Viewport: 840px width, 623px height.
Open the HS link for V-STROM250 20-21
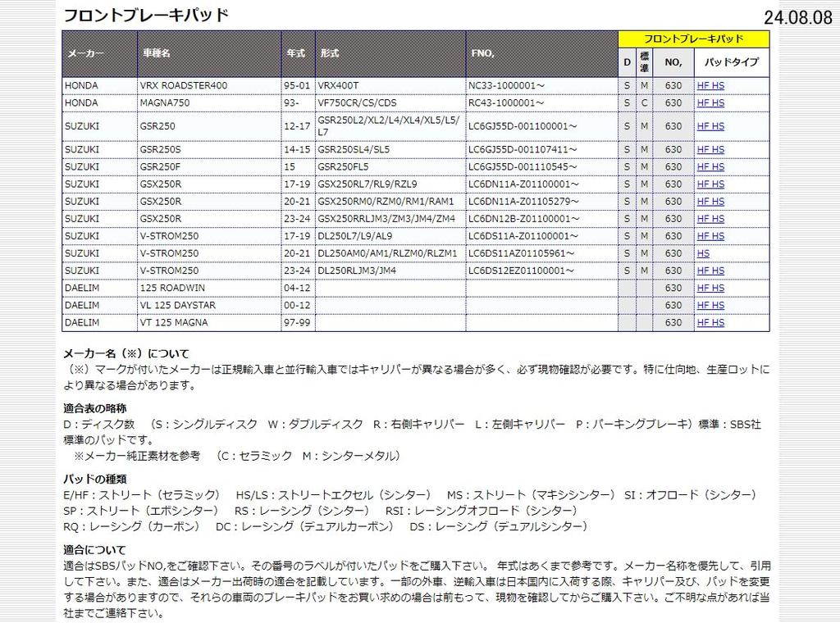coord(703,253)
